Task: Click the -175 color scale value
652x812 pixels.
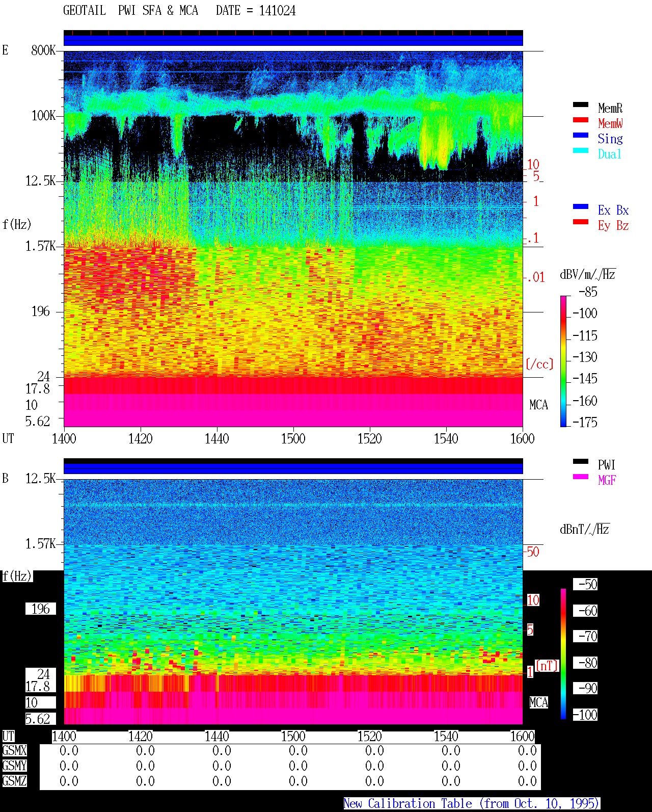Action: [x=585, y=422]
